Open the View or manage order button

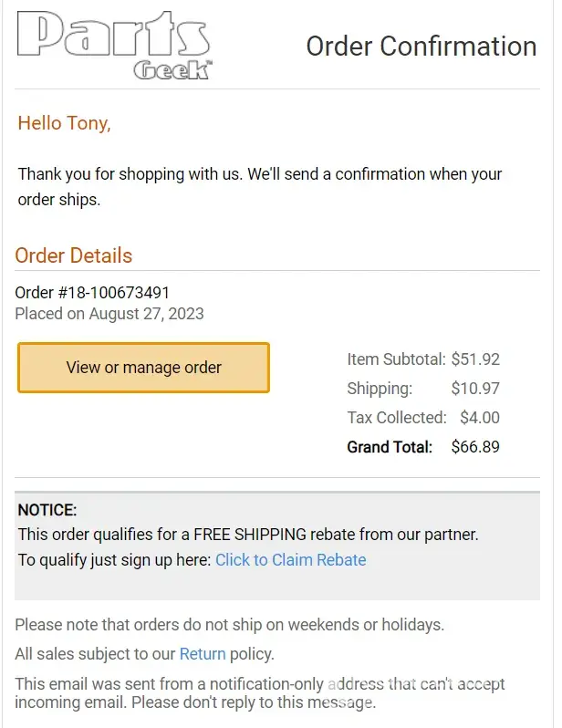143,368
